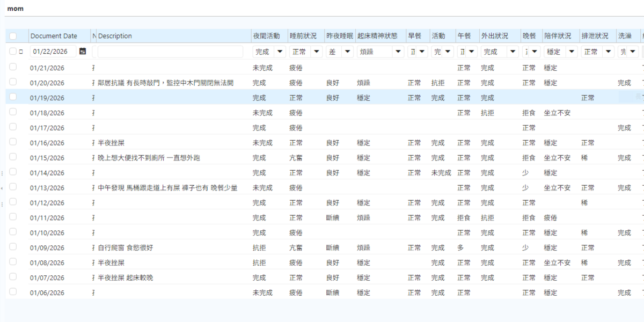Click the small square icon beside the entry-row checkbox

21,52
